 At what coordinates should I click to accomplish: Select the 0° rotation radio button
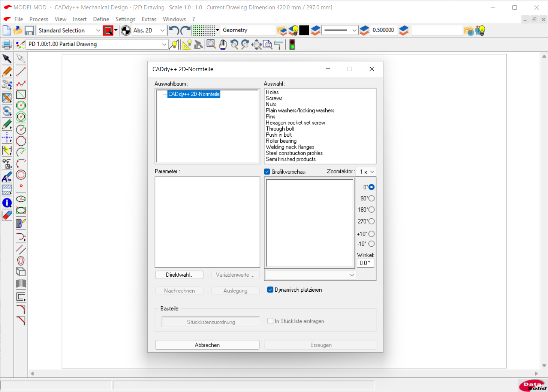click(x=371, y=187)
